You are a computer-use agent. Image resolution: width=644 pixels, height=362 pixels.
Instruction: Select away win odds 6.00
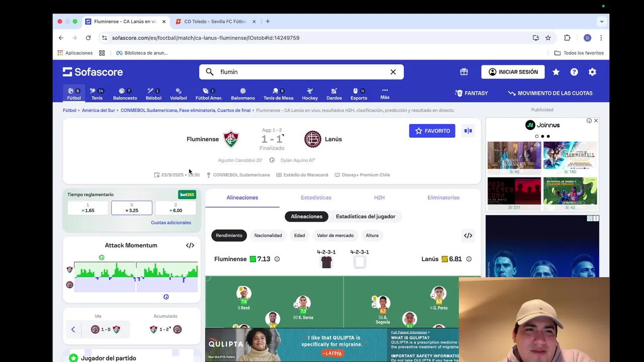(176, 208)
